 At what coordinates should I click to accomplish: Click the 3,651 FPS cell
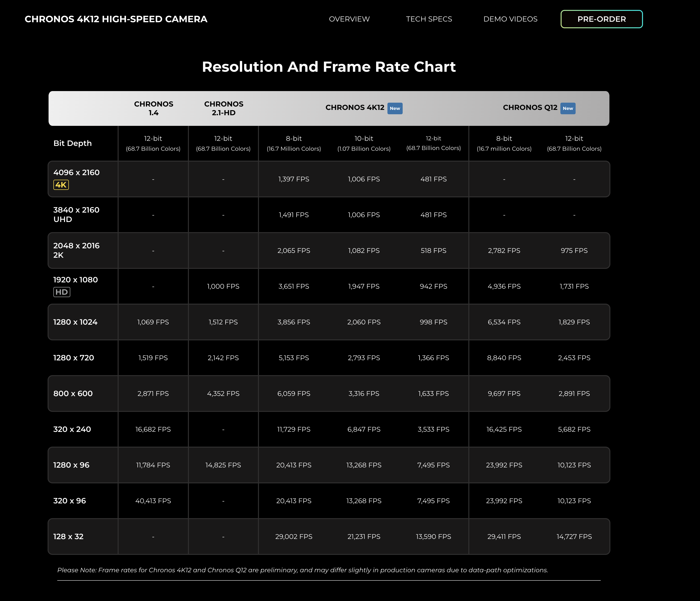click(x=293, y=286)
